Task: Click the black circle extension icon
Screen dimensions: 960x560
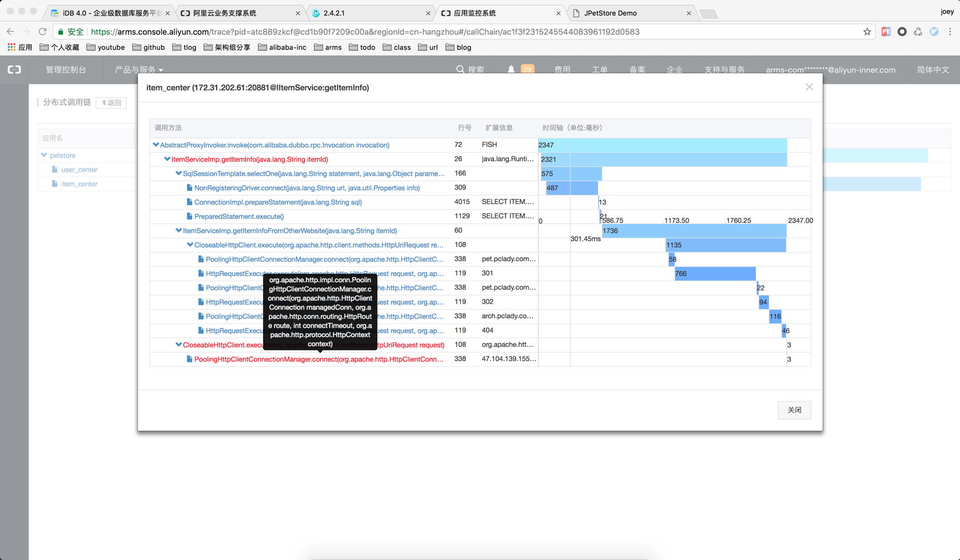Action: pyautogui.click(x=902, y=32)
